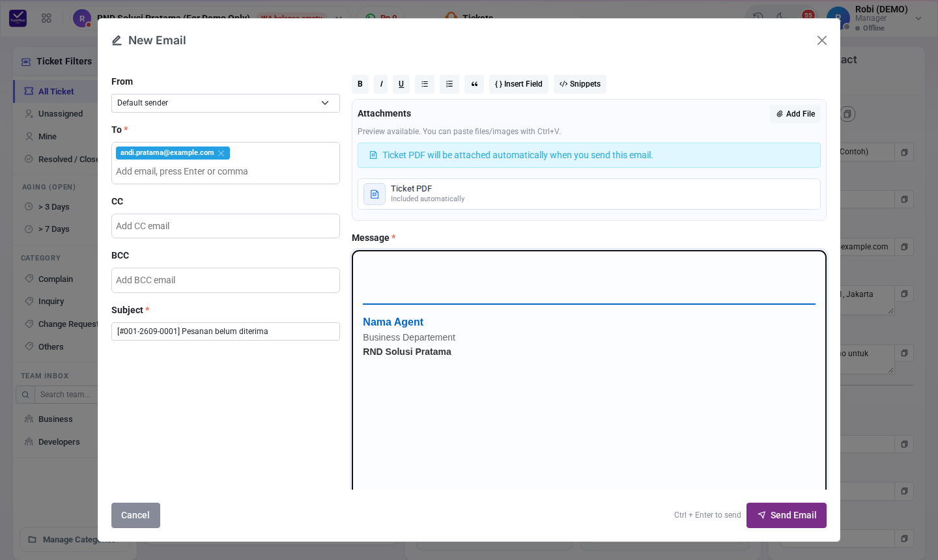Toggle bold formatting in the email toolbar
This screenshot has height=560, width=938.
tap(360, 84)
